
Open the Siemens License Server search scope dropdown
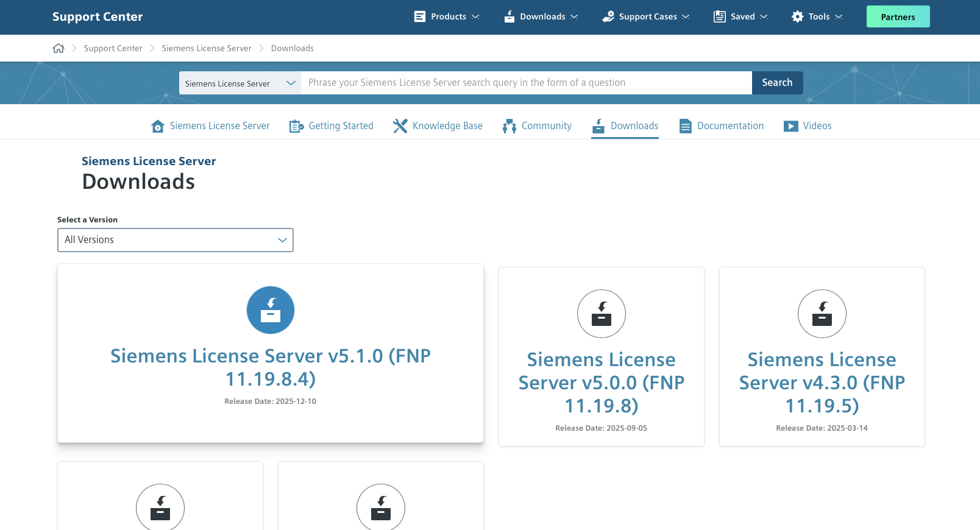240,83
